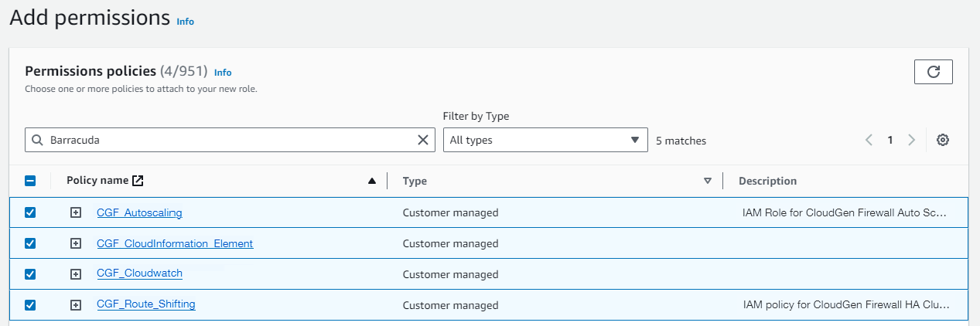This screenshot has height=326, width=980.
Task: Uncheck the CGF_Cloudwatch policy checkbox
Action: (30, 273)
